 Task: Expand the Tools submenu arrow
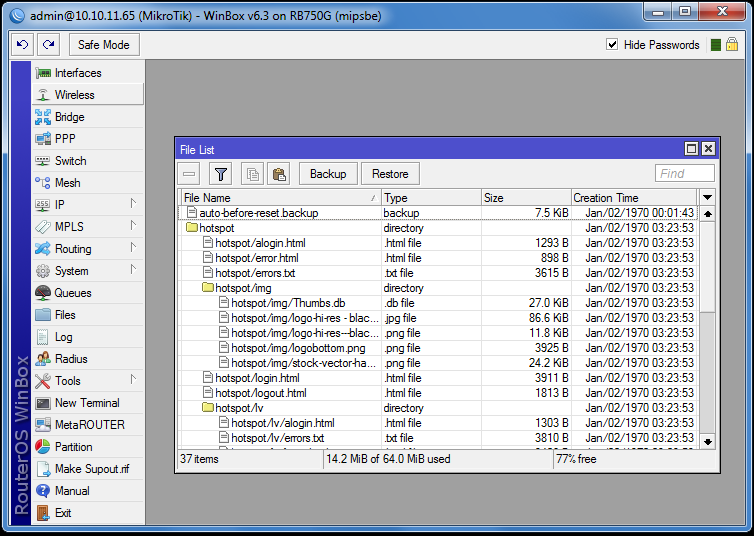pos(134,380)
